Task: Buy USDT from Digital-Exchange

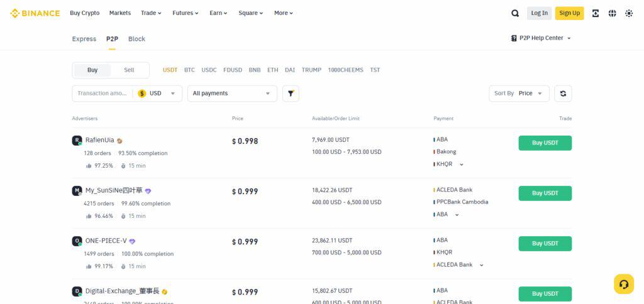Action: (545, 294)
